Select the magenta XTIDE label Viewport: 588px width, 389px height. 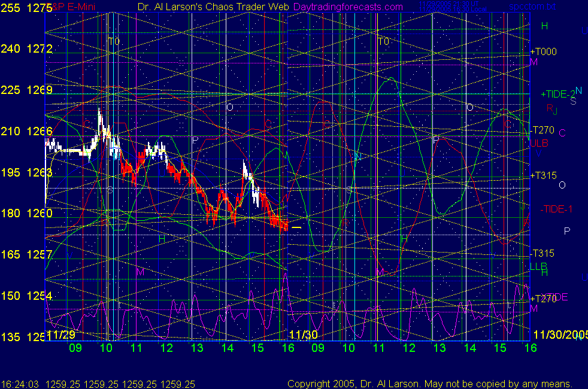pos(554,297)
